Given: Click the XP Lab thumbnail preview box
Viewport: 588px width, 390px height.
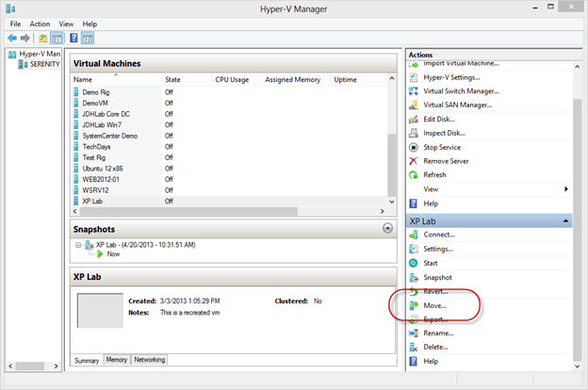Looking at the screenshot, I should point(100,311).
